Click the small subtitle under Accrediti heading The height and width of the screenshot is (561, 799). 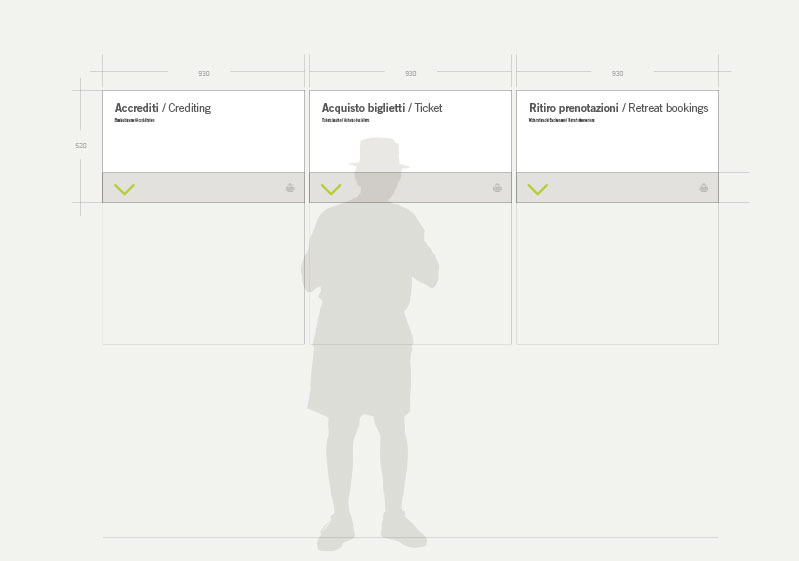point(135,120)
